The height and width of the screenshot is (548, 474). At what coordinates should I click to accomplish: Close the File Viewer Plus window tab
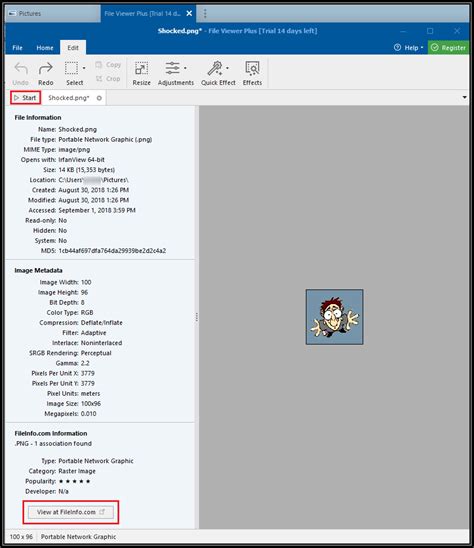[189, 13]
